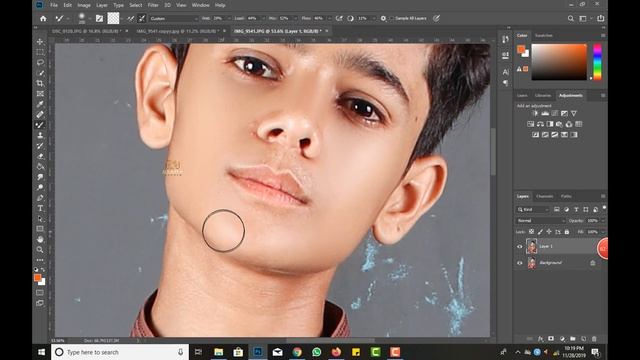The width and height of the screenshot is (640, 360).
Task: Hide the Background layer eye
Action: [520, 263]
